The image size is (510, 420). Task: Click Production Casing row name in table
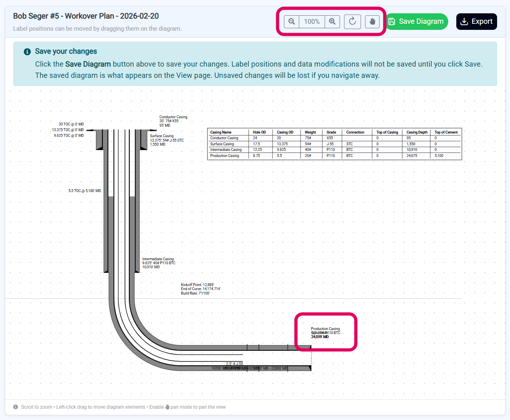coord(225,156)
